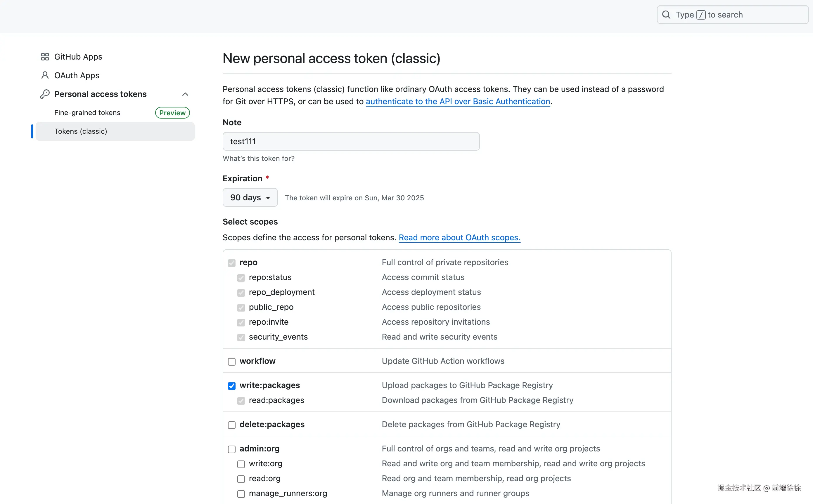
Task: Click the OAuth Apps person icon
Action: [45, 75]
